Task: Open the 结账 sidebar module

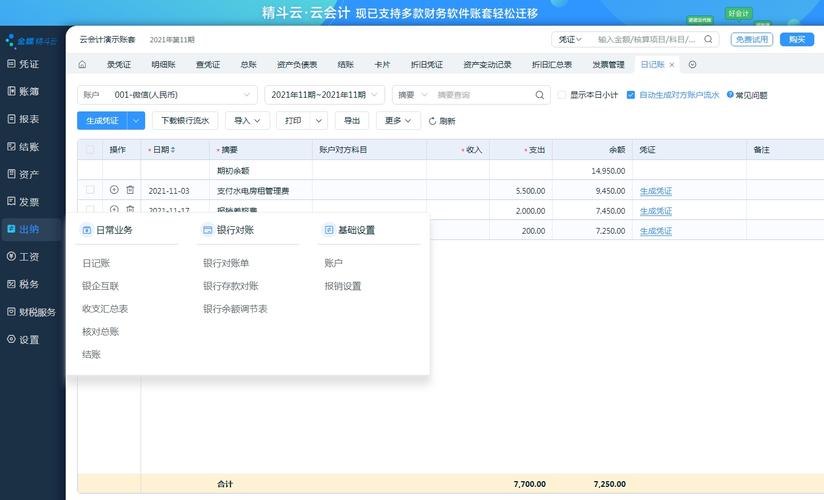Action: pyautogui.click(x=23, y=147)
